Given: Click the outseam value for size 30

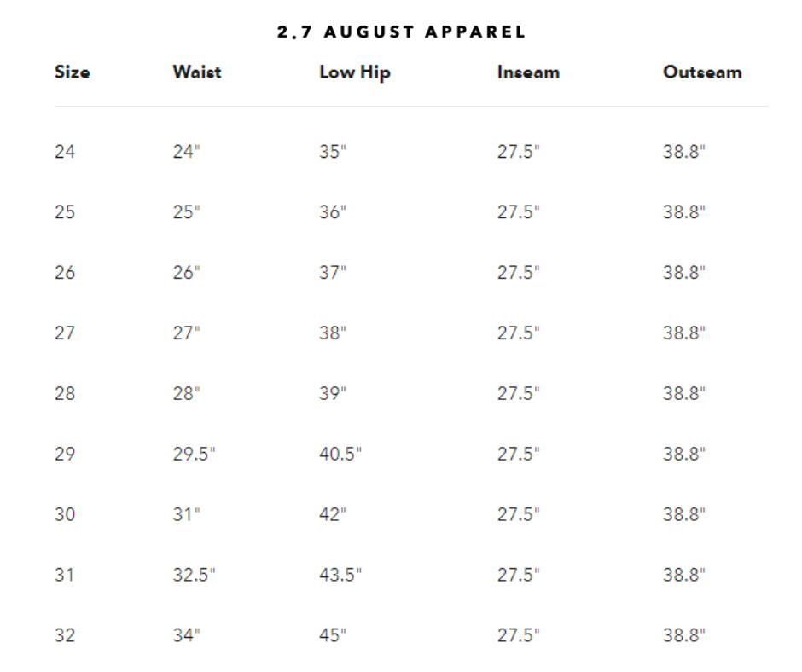Looking at the screenshot, I should coord(684,514).
